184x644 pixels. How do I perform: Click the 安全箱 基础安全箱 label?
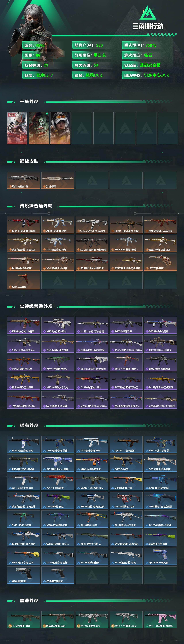142,65
